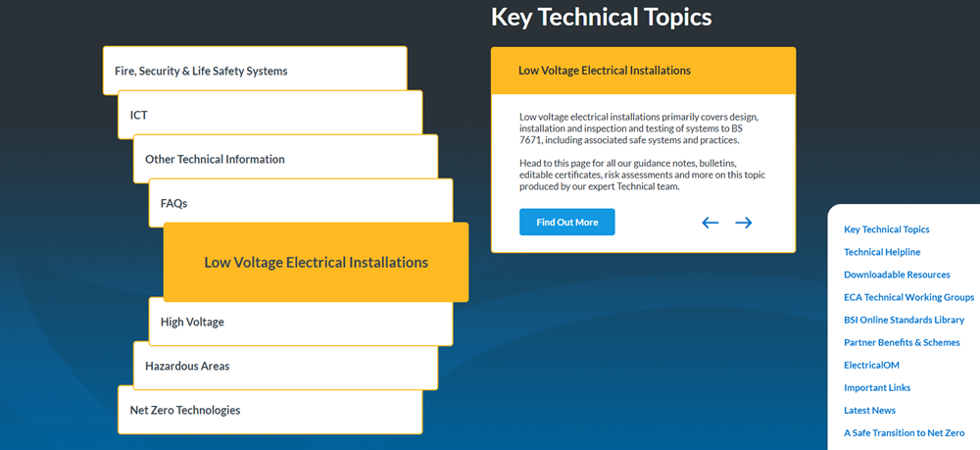The height and width of the screenshot is (450, 980).
Task: Go to the Latest News link
Action: click(x=869, y=410)
